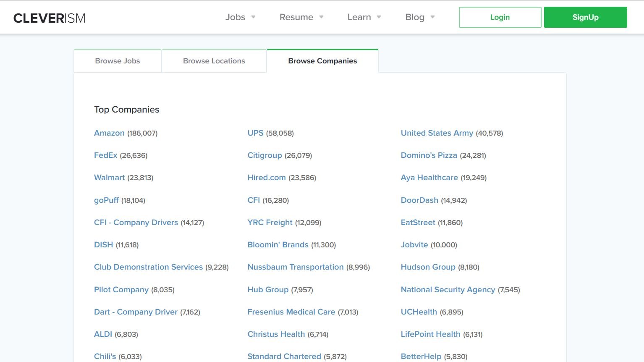Screen dimensions: 644x362
Task: Open the Hub Group link
Action: click(x=268, y=290)
